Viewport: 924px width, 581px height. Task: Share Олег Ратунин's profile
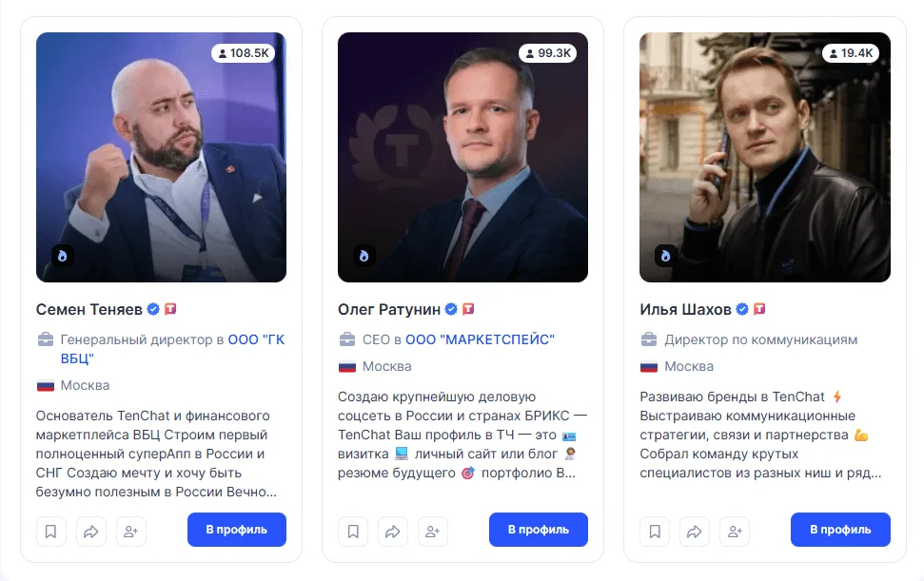click(x=393, y=532)
